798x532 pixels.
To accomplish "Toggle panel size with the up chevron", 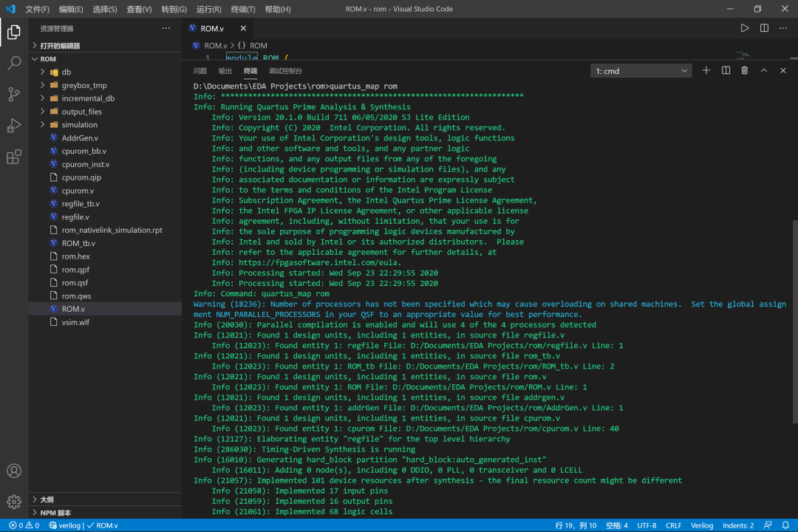I will click(x=764, y=71).
